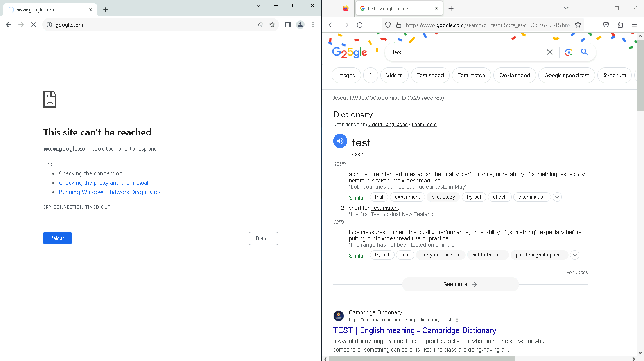Click the Firefox horizontal scrollbar
Screen dimensions: 644x361
point(422,358)
